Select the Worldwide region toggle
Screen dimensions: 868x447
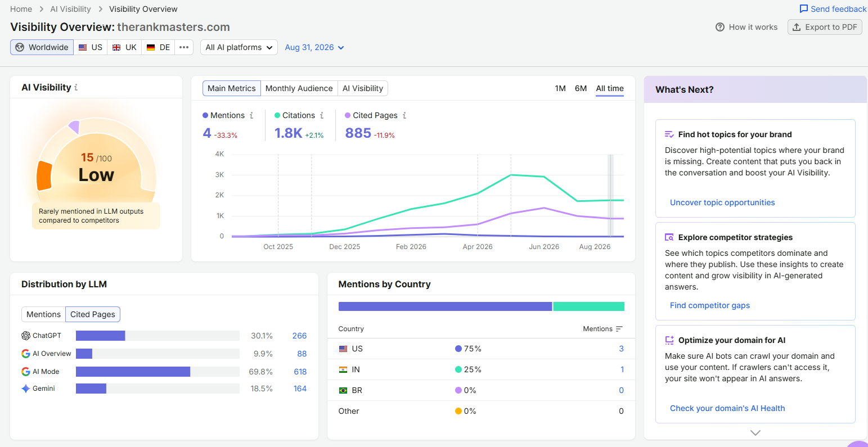click(42, 47)
